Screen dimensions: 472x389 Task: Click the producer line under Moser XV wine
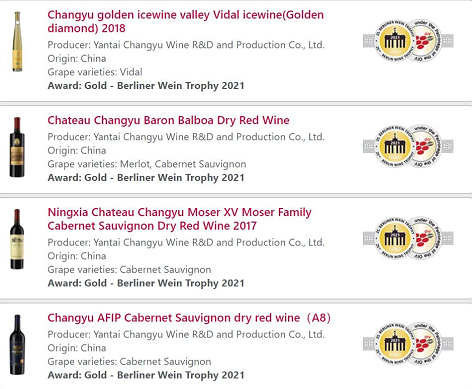[186, 242]
